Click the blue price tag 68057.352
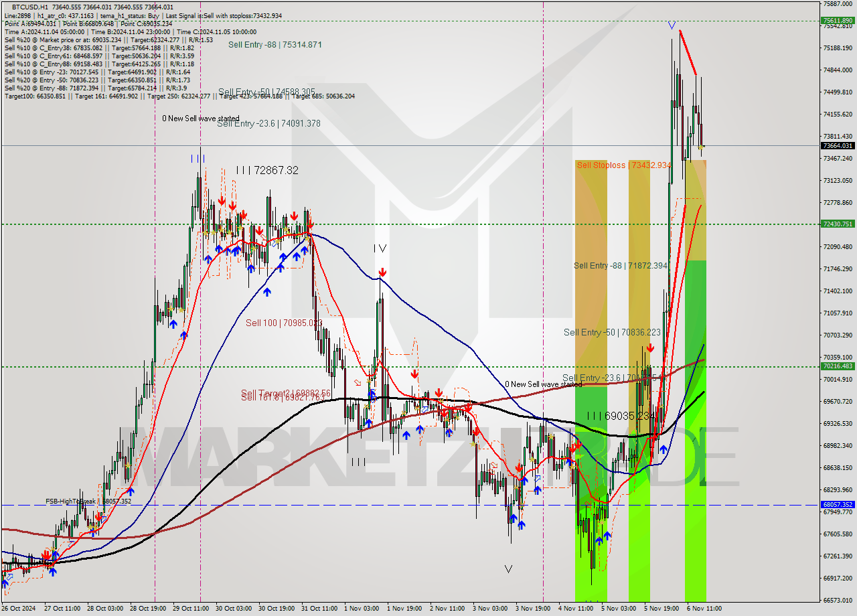The width and height of the screenshot is (857, 616). tap(838, 505)
